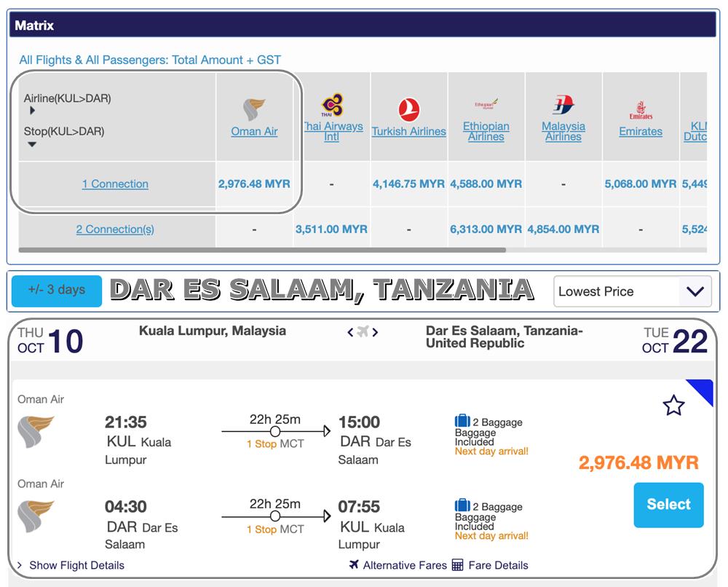
Task: Click the orange 2,976.48 MYR total price
Action: pos(638,462)
